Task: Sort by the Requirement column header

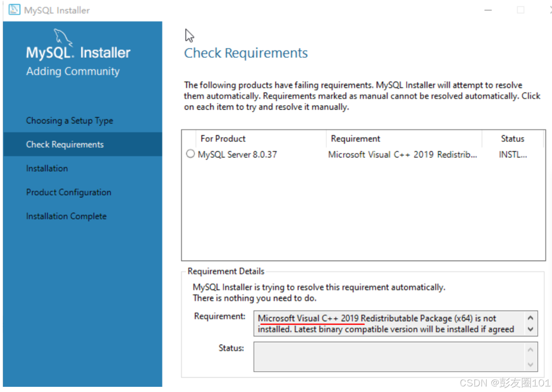Action: pos(404,139)
